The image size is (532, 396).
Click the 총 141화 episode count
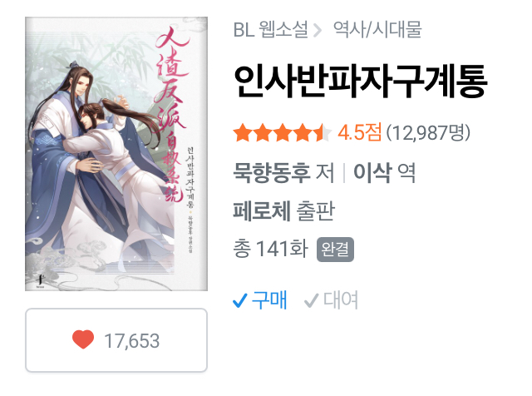pyautogui.click(x=270, y=249)
